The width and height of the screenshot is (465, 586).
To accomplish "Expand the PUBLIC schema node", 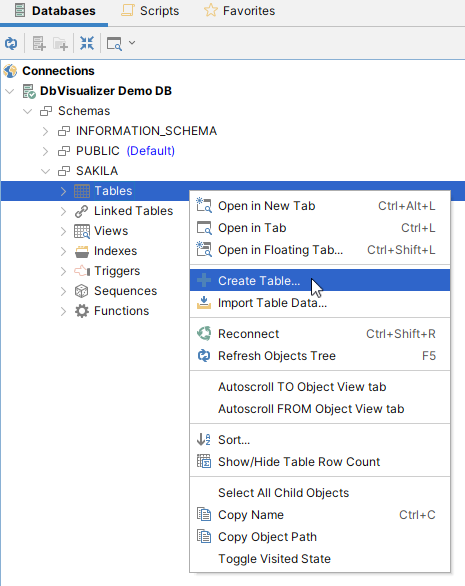I will coord(45,151).
